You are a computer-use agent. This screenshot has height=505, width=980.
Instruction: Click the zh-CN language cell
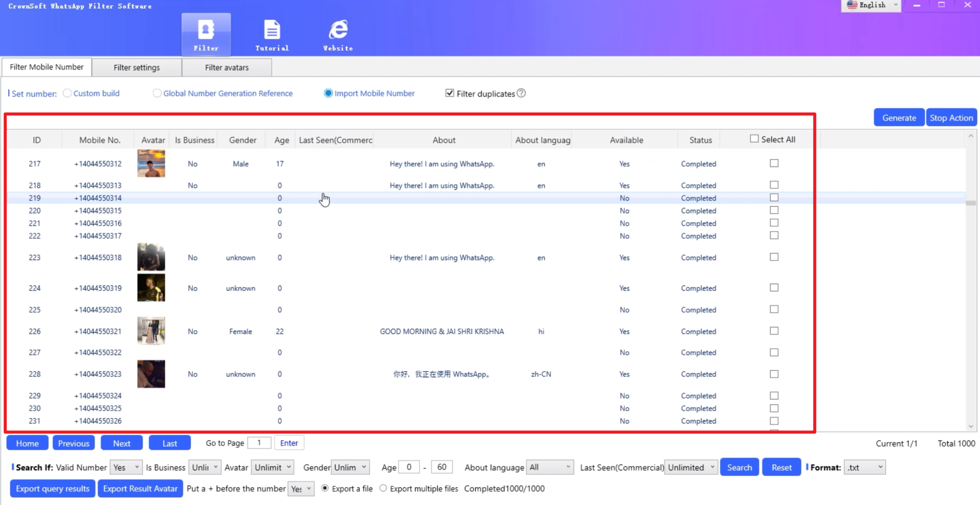point(541,374)
